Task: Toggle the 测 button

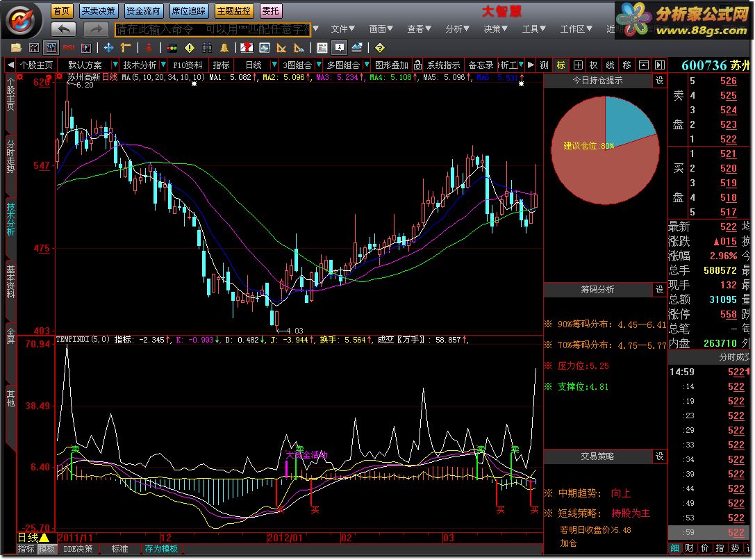Action: (545, 65)
